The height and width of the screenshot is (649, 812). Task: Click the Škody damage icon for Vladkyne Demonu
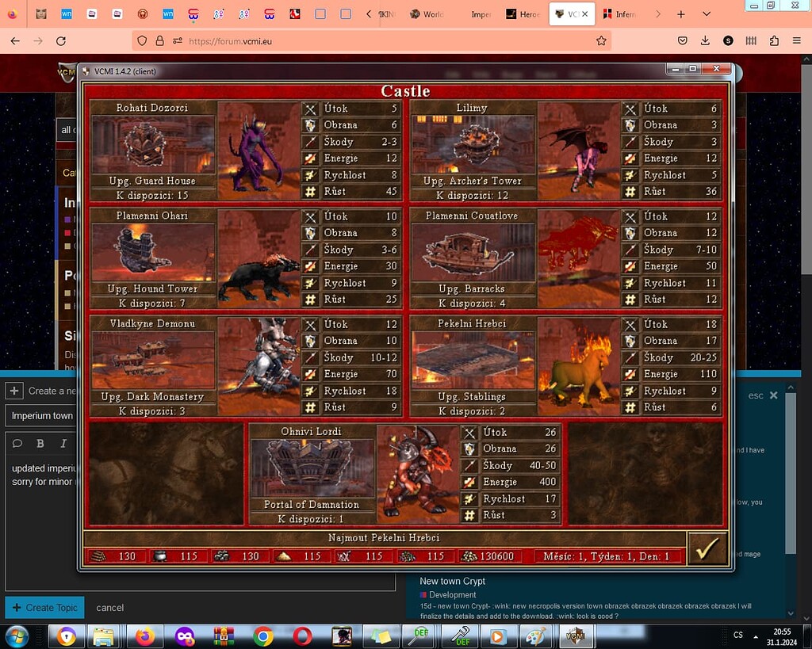pyautogui.click(x=309, y=357)
